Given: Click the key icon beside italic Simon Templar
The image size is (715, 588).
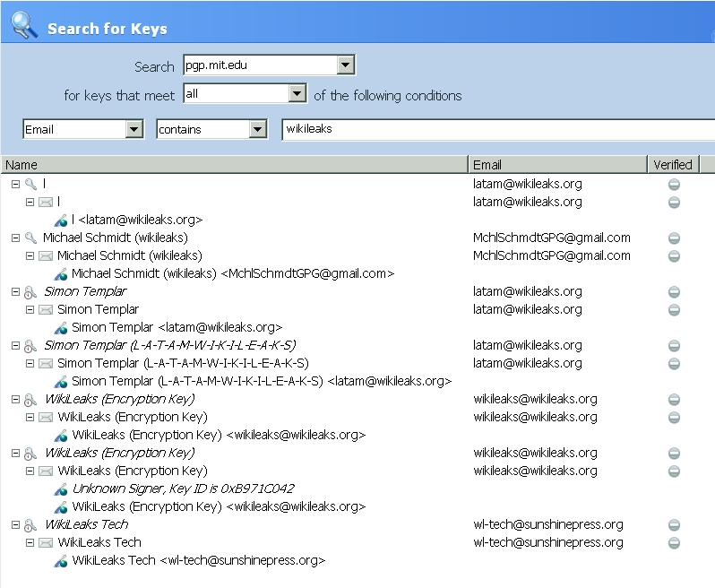Looking at the screenshot, I should pos(30,292).
